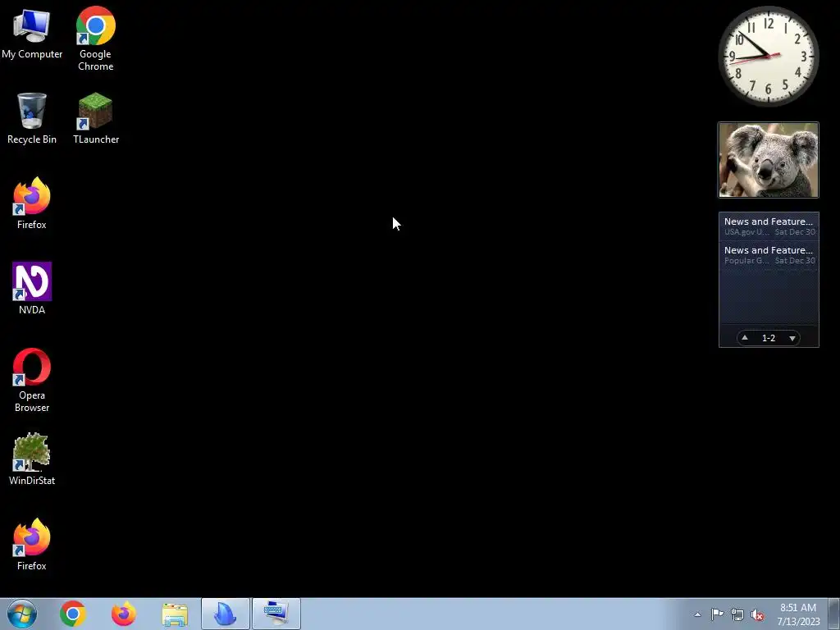Open the Windows Start menu orb

pyautogui.click(x=22, y=614)
